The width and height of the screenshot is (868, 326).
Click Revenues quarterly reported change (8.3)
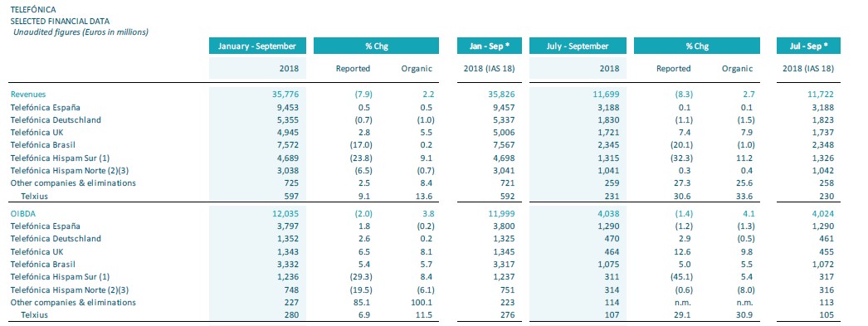(x=683, y=95)
